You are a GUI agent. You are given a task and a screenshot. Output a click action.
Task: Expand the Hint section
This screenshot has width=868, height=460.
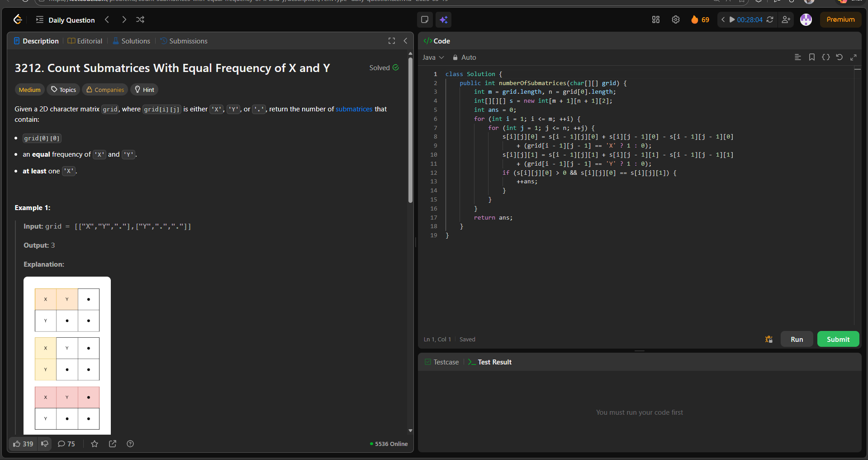[144, 90]
